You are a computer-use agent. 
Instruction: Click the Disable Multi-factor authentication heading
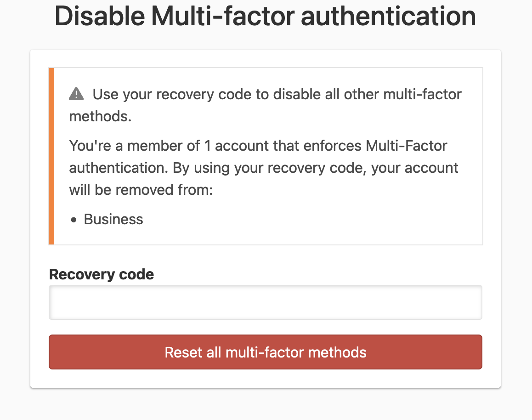tap(266, 17)
